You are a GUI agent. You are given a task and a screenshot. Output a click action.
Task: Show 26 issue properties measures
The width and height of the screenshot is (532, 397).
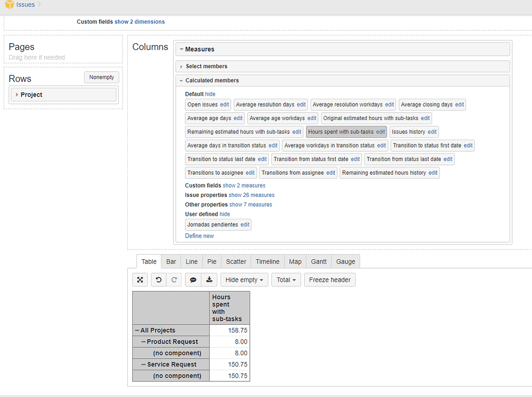(x=251, y=195)
